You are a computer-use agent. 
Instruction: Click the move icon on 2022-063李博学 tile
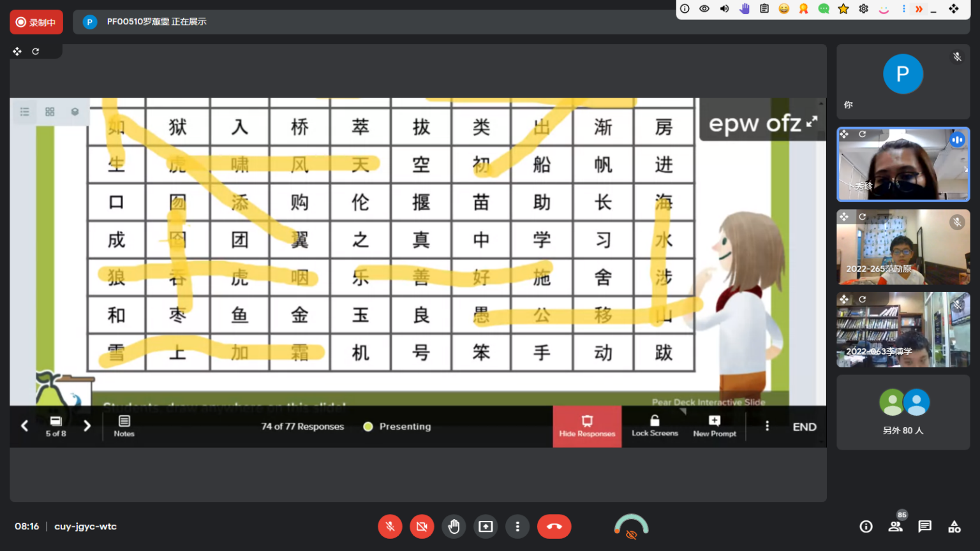click(844, 299)
